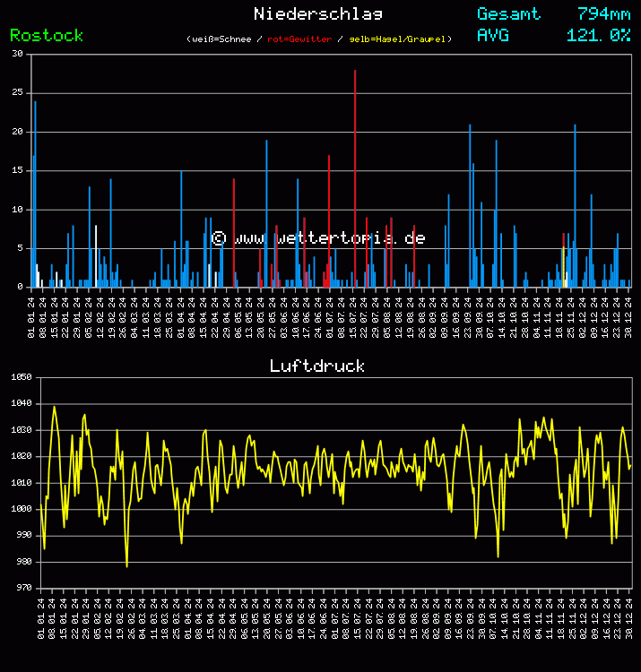
Task: Click the weiß=Schnee legend entry
Action: tap(223, 39)
